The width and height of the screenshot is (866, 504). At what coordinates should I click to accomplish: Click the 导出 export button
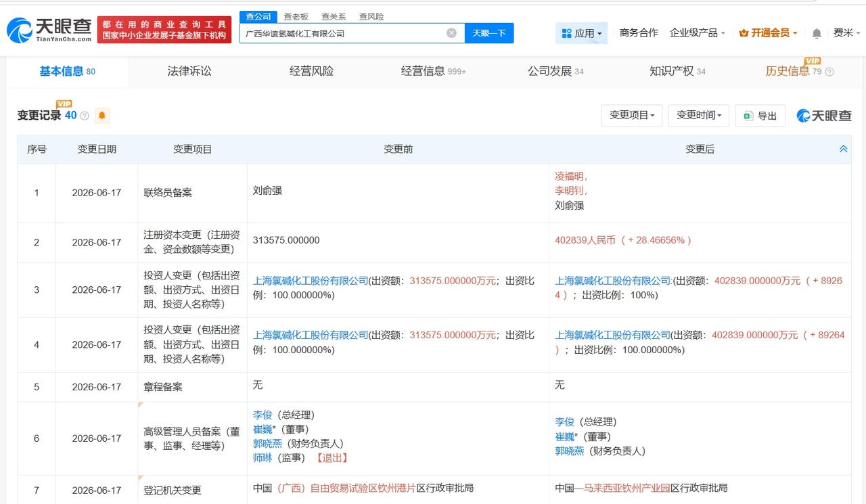[760, 116]
